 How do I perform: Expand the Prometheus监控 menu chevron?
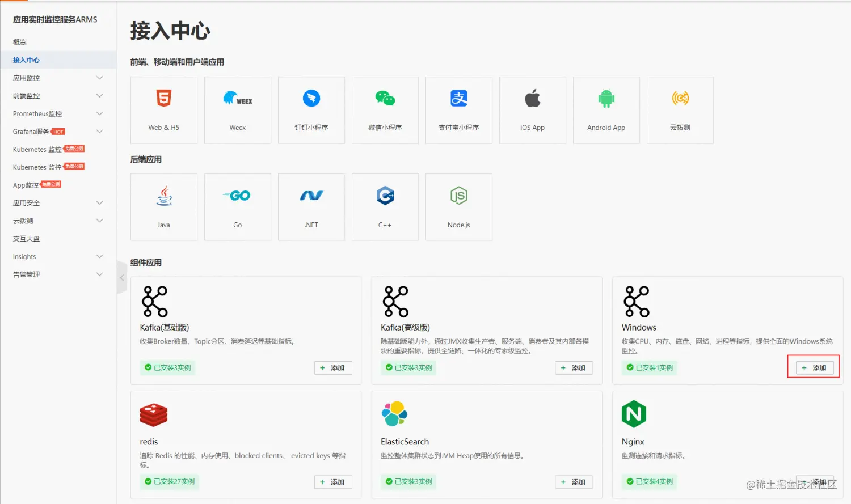pos(100,113)
